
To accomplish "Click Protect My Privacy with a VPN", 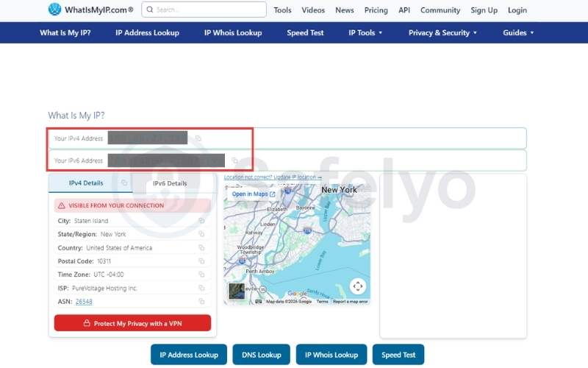I will [x=132, y=323].
